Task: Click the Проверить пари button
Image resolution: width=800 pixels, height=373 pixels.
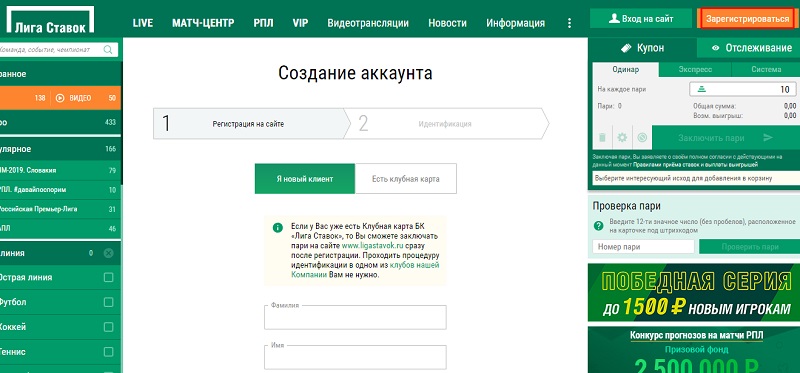Action: click(749, 247)
